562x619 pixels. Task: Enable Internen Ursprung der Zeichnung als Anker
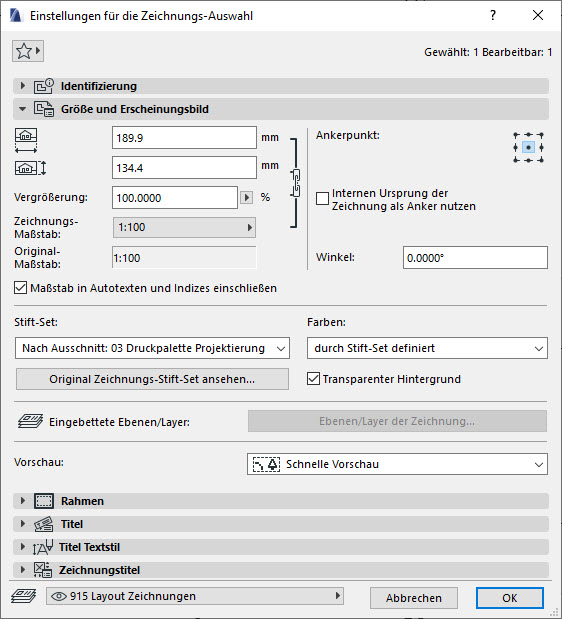click(322, 199)
